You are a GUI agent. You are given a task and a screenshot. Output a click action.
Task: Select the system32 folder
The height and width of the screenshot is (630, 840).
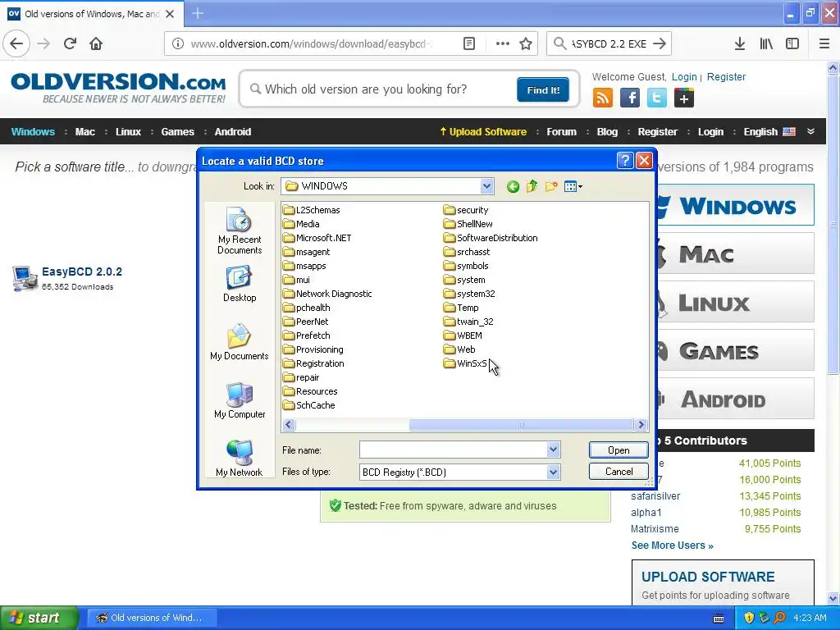point(469,294)
